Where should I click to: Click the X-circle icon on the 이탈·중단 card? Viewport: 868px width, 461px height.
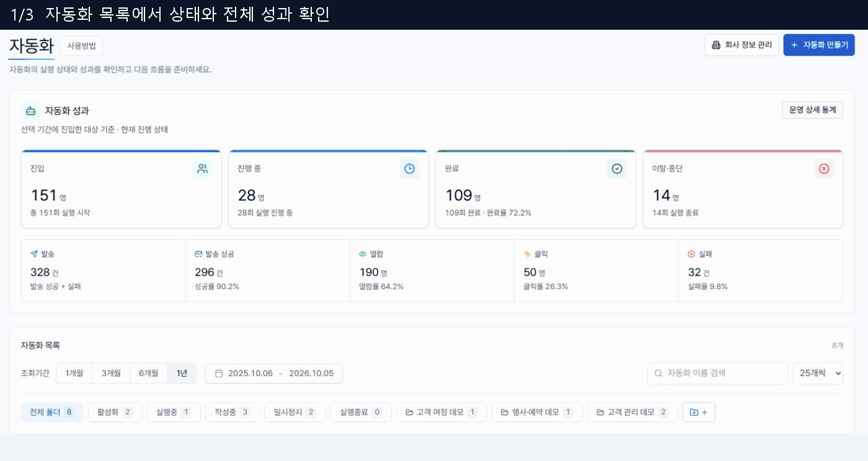pyautogui.click(x=824, y=169)
